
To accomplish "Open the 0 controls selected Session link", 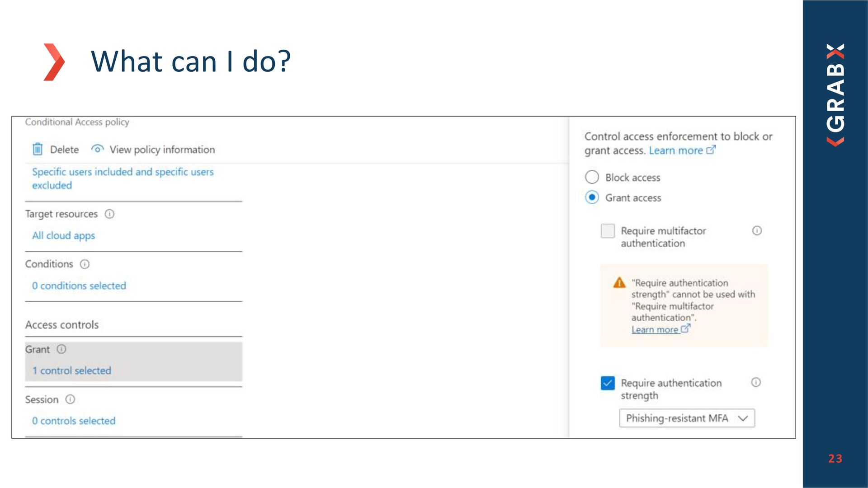I will [74, 421].
